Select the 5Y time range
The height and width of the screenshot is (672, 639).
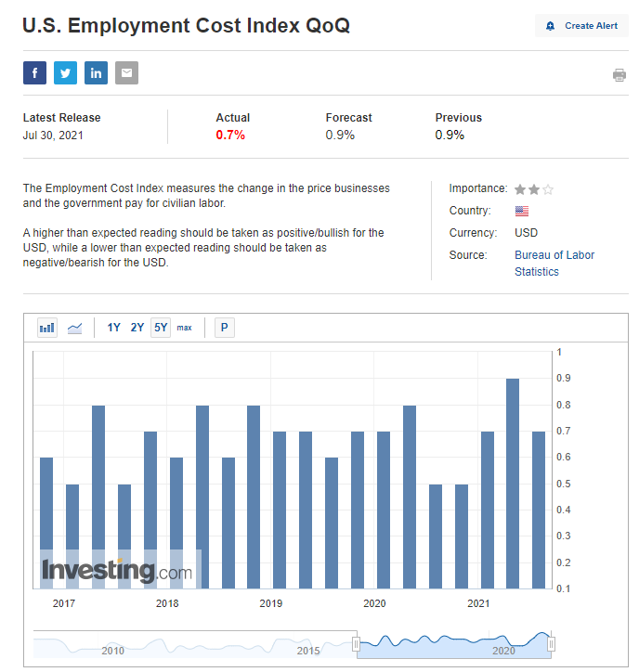(x=161, y=328)
